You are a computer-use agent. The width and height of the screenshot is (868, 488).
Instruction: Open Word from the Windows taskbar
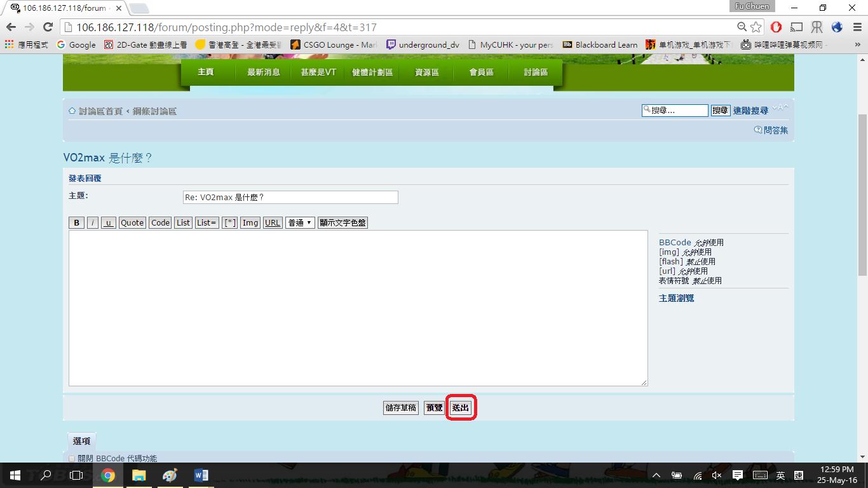201,475
